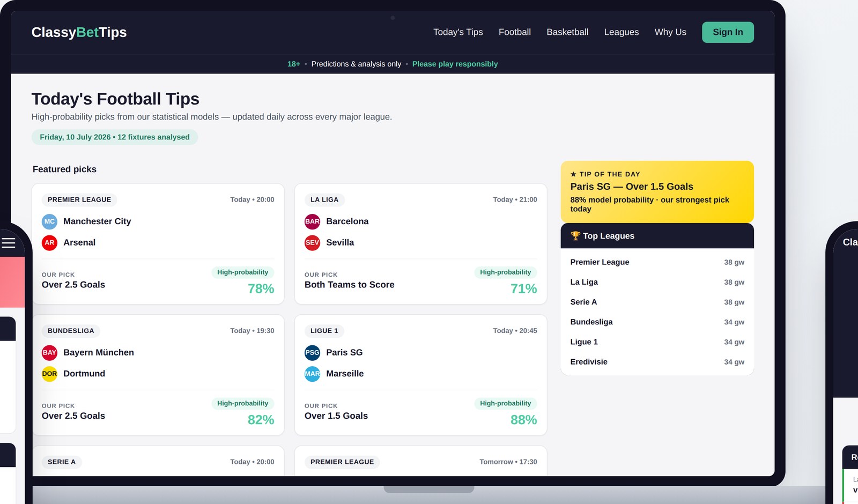Image resolution: width=858 pixels, height=504 pixels.
Task: Select Bundesliga in Top Leagues list
Action: (x=657, y=322)
